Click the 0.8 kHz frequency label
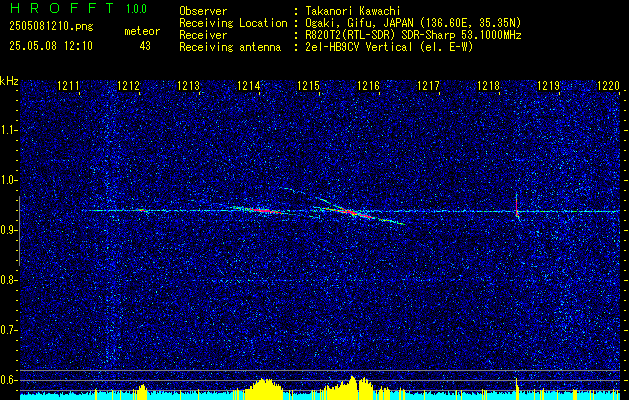629x400 pixels. click(7, 280)
